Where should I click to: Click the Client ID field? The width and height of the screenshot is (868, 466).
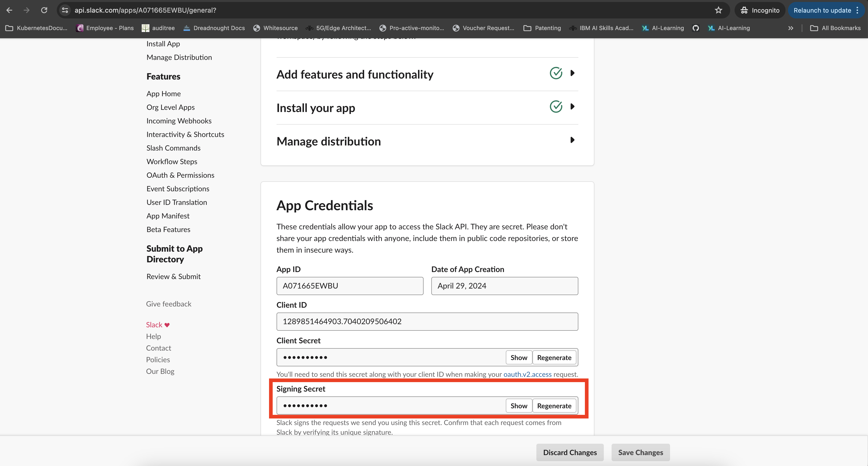click(427, 321)
